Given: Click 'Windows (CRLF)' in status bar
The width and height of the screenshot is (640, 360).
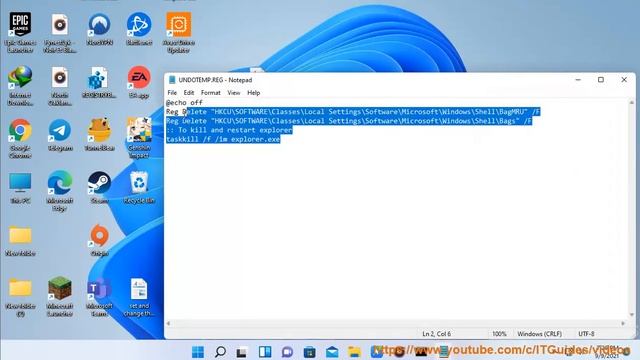Looking at the screenshot, I should pos(539,334).
